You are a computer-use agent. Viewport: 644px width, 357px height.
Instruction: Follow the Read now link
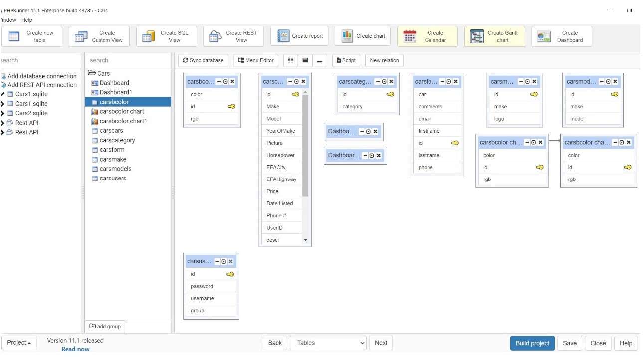(75, 349)
